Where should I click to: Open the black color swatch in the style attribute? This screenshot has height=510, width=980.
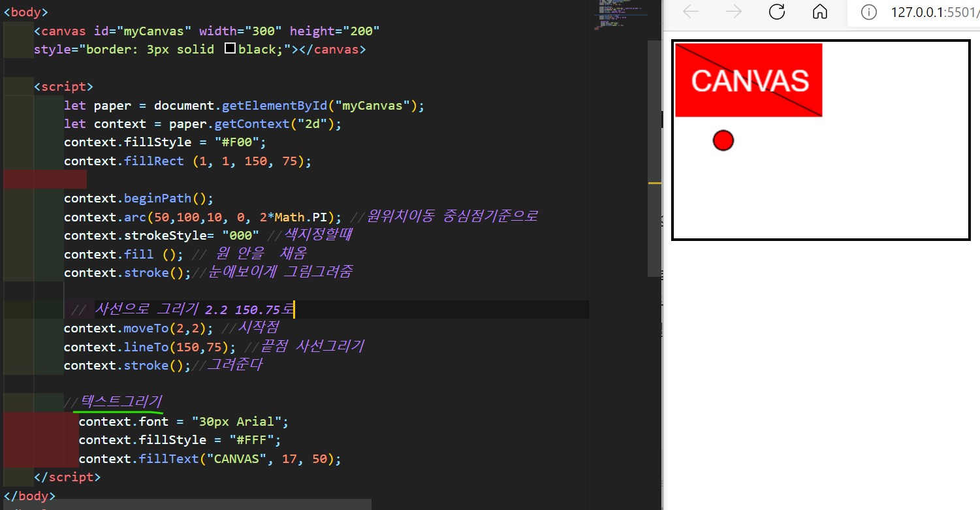pos(229,49)
